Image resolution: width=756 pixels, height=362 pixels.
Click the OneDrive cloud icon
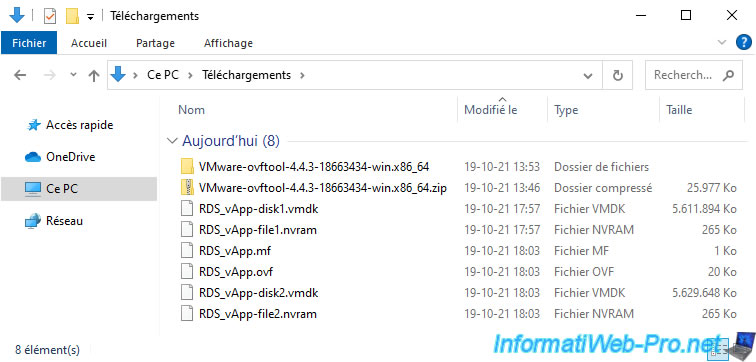(x=33, y=157)
